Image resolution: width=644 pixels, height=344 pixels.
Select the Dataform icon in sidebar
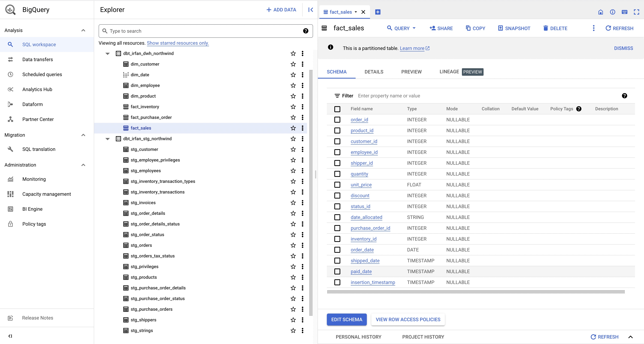(10, 104)
